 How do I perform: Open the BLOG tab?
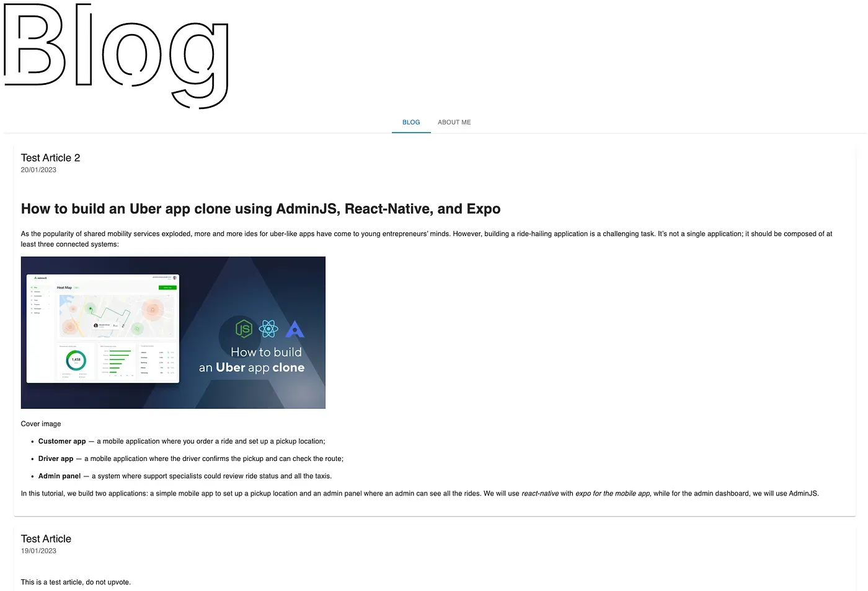point(411,122)
